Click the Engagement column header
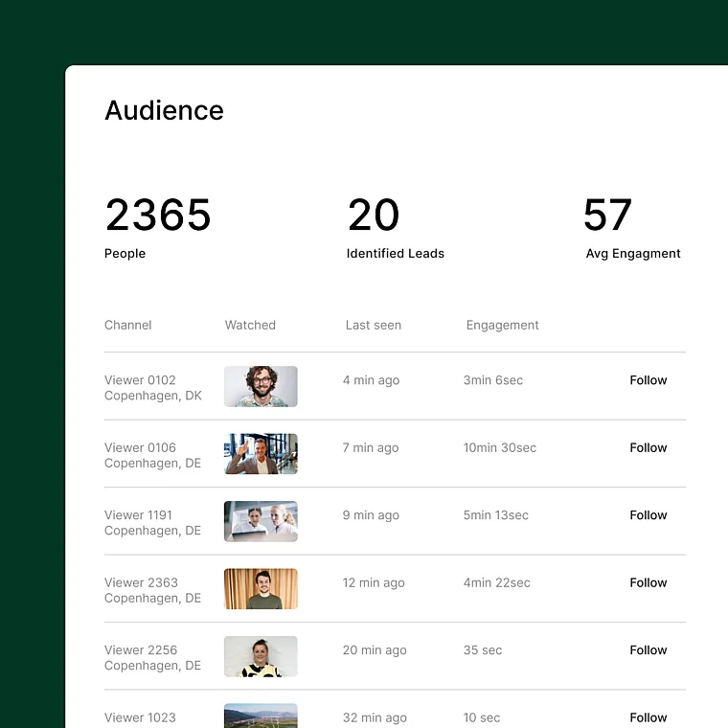728x728 pixels. [502, 325]
